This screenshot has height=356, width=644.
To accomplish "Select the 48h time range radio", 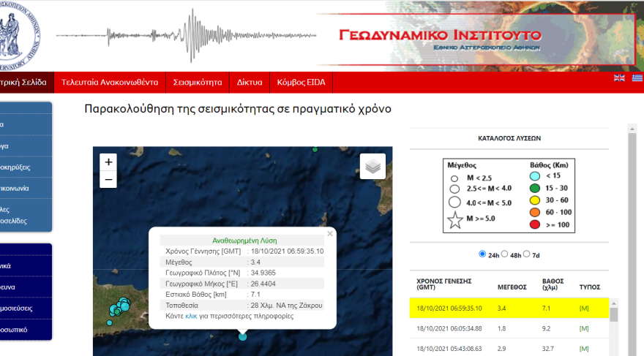I will (504, 254).
